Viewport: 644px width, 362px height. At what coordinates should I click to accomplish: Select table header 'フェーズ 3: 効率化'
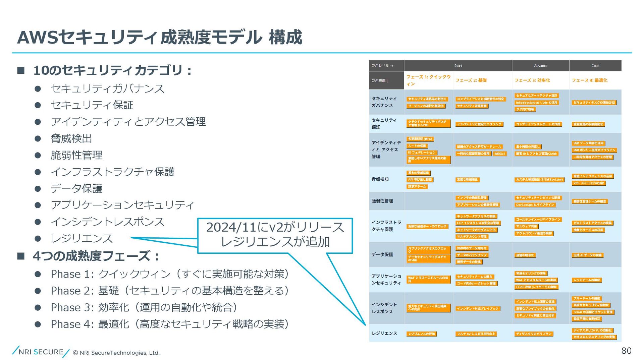click(532, 80)
